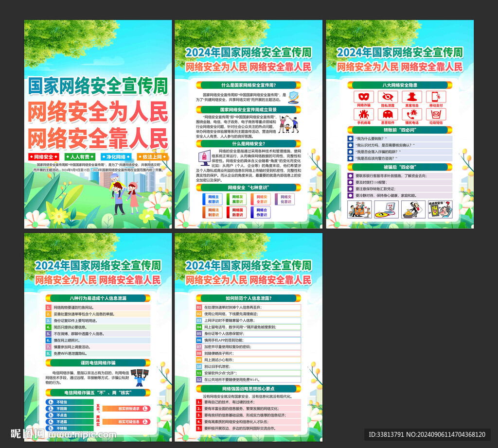This screenshot has height=448, width=498.
Task: Click the 不回拨 bar
Action: point(70,409)
